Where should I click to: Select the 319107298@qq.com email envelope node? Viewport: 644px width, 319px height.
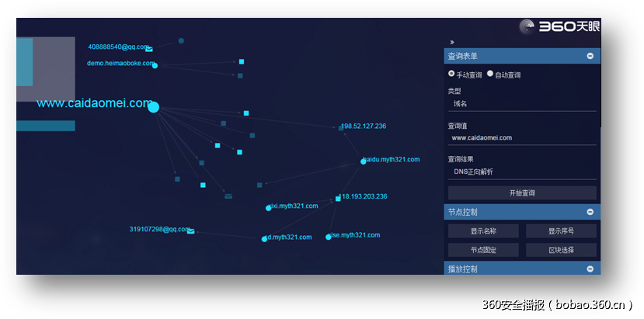[x=190, y=231]
